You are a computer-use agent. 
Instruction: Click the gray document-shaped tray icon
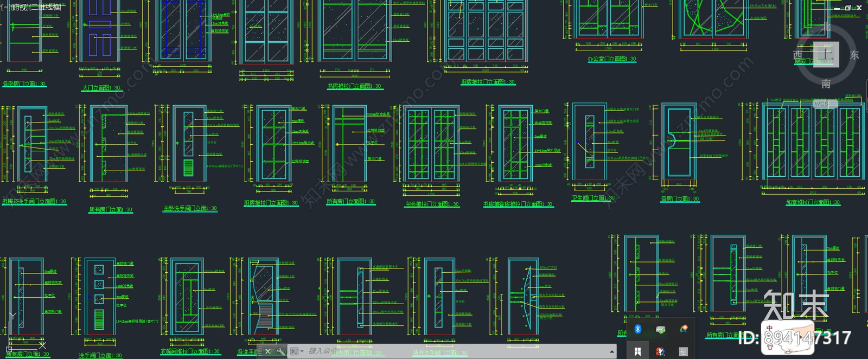click(683, 351)
